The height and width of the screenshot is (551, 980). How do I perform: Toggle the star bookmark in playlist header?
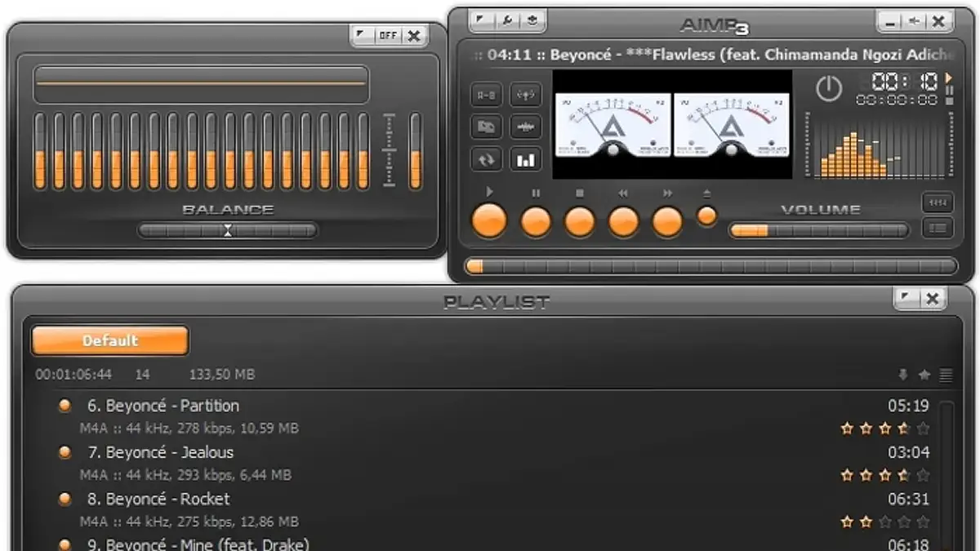tap(925, 373)
